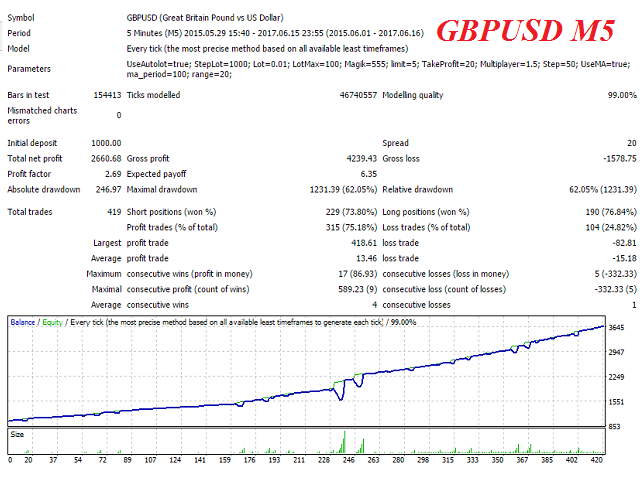
Task: Click Average loss trade value -15.18
Action: pyautogui.click(x=624, y=258)
